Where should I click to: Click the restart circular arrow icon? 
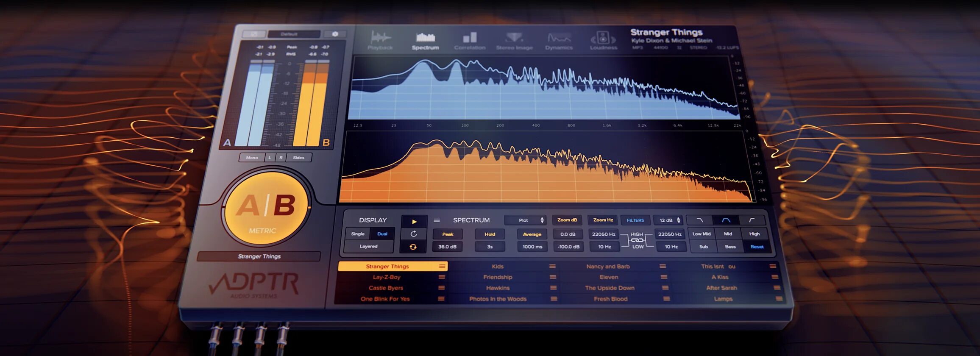pos(414,234)
